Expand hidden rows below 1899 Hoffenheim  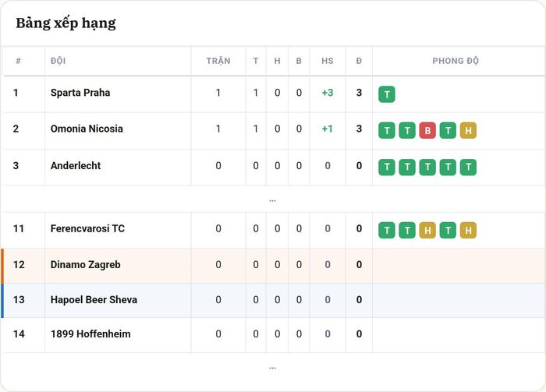[273, 368]
